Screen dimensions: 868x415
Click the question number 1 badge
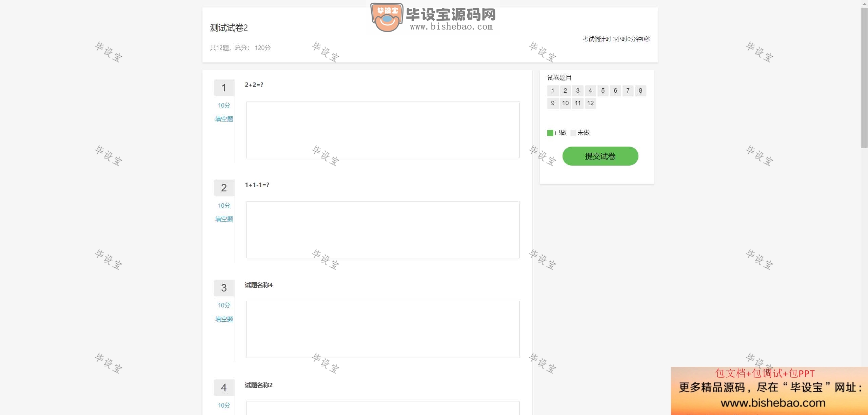(x=224, y=88)
